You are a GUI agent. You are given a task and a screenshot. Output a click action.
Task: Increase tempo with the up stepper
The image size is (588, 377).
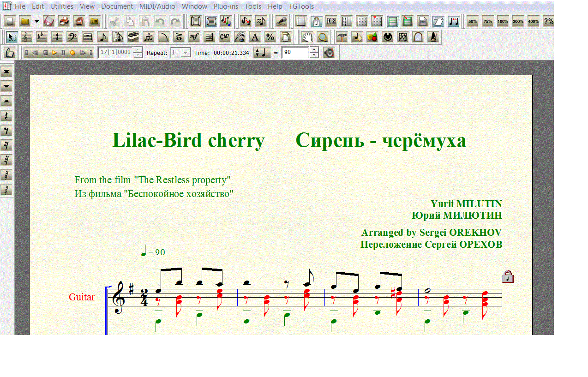pyautogui.click(x=314, y=50)
